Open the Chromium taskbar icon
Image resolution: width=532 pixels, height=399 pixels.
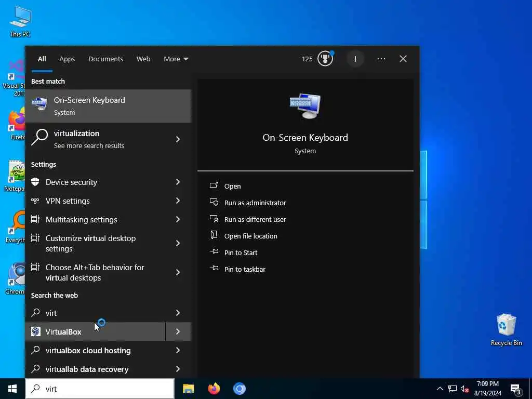[x=239, y=389]
